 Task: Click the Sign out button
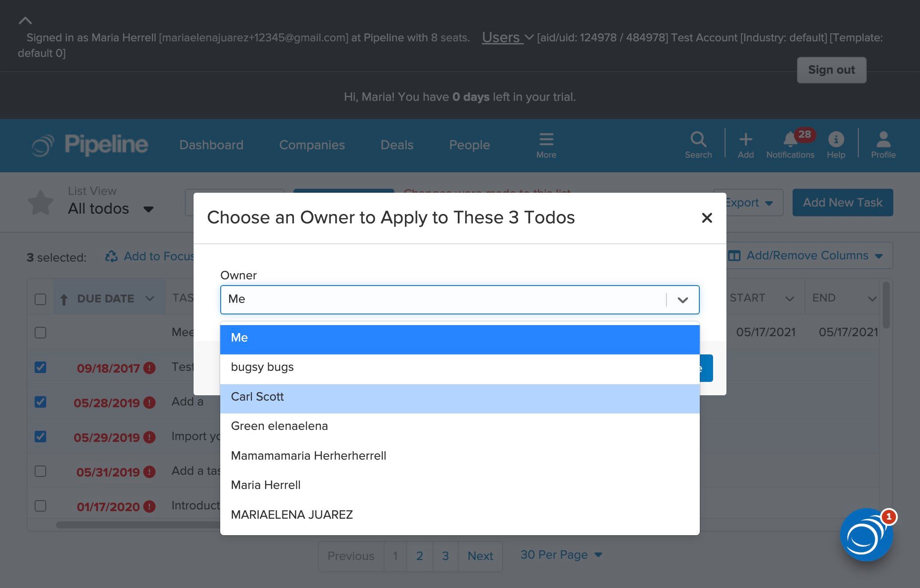pyautogui.click(x=831, y=70)
